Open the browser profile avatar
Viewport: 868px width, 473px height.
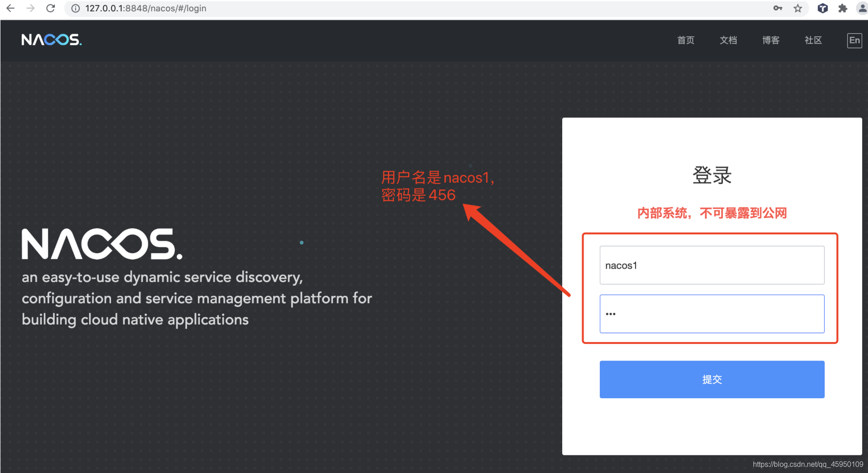coord(862,8)
